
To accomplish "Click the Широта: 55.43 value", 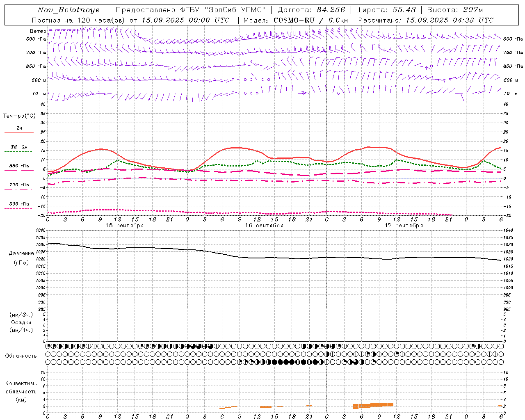I will 386,10.
